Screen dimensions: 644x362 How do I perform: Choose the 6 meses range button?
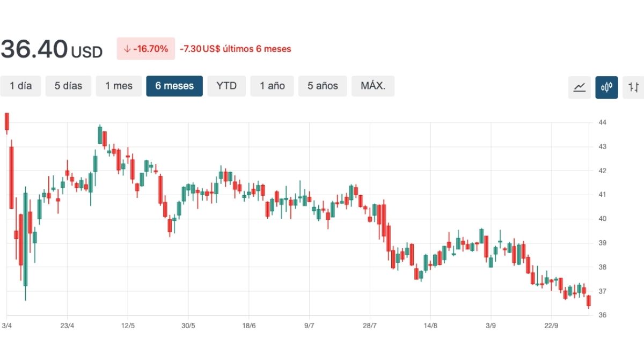(x=174, y=86)
